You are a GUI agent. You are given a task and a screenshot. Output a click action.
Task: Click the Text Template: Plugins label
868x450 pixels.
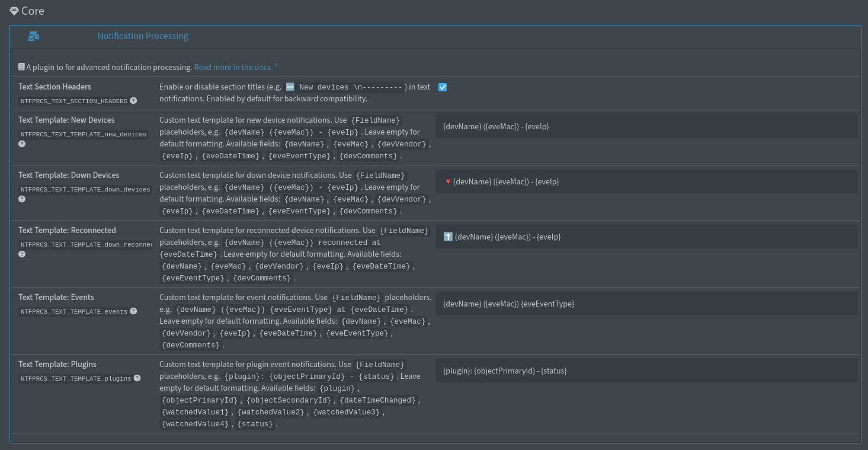click(x=57, y=364)
